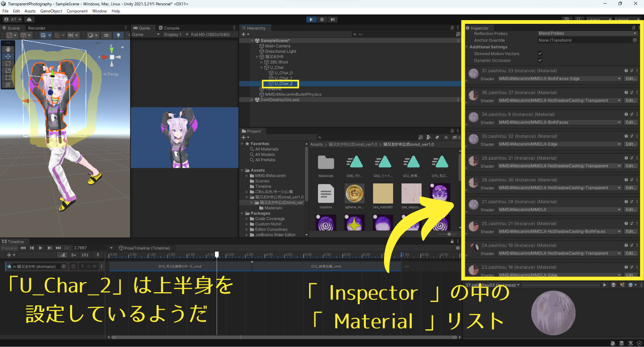
Task: Open Timeline settings gear icon
Action: click(458, 248)
